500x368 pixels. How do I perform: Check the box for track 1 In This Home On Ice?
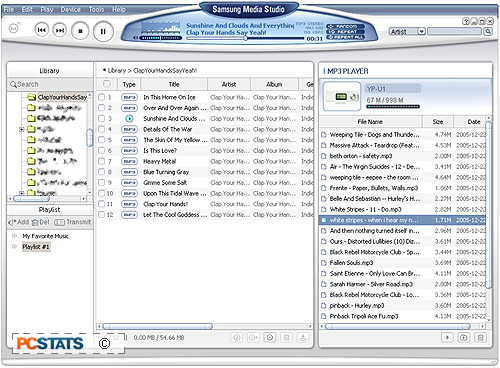click(x=102, y=97)
